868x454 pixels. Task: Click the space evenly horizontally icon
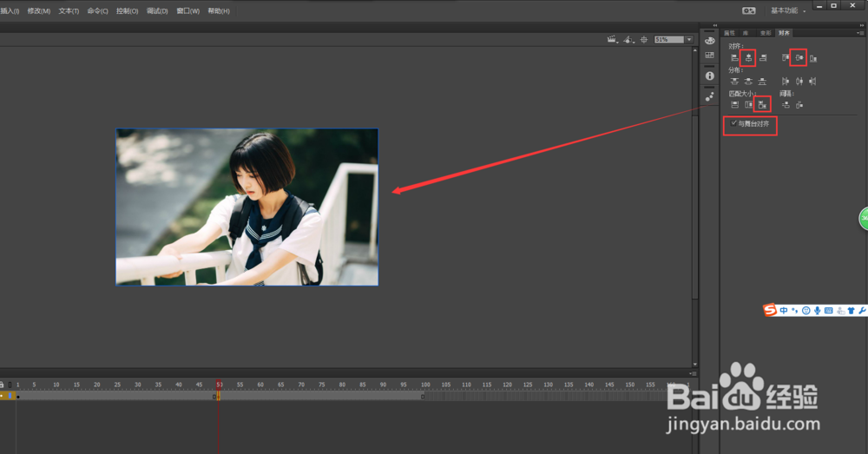pos(799,105)
